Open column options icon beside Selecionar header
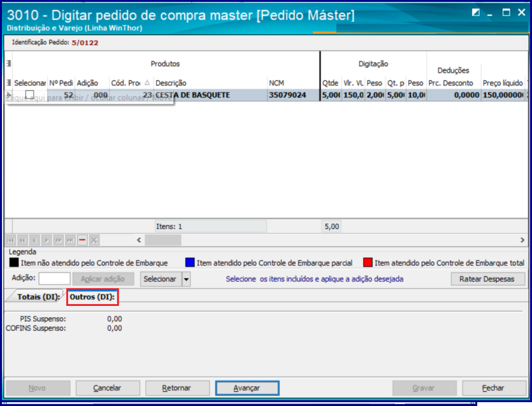This screenshot has height=406, width=532. pyautogui.click(x=9, y=83)
